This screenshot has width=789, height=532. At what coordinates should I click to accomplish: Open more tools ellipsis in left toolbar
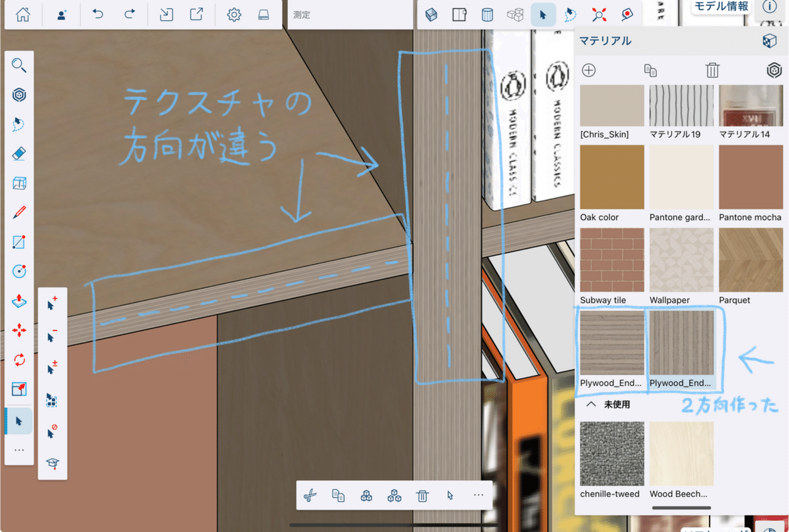click(19, 450)
